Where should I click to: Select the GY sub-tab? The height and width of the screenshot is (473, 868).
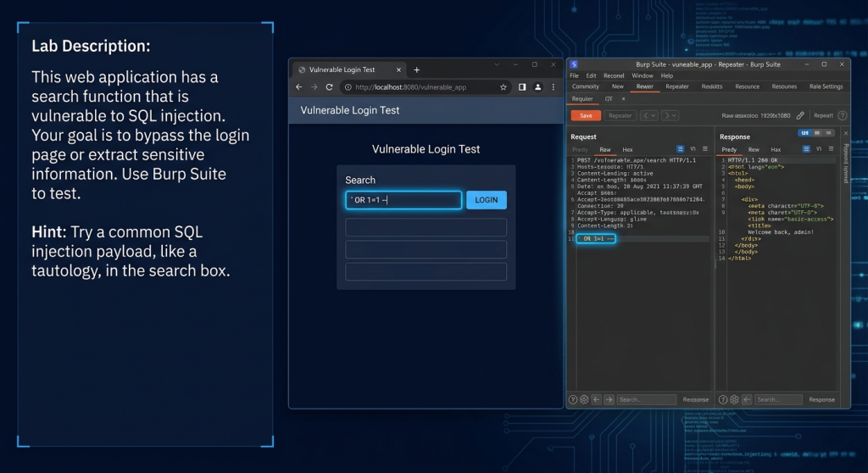tap(609, 98)
